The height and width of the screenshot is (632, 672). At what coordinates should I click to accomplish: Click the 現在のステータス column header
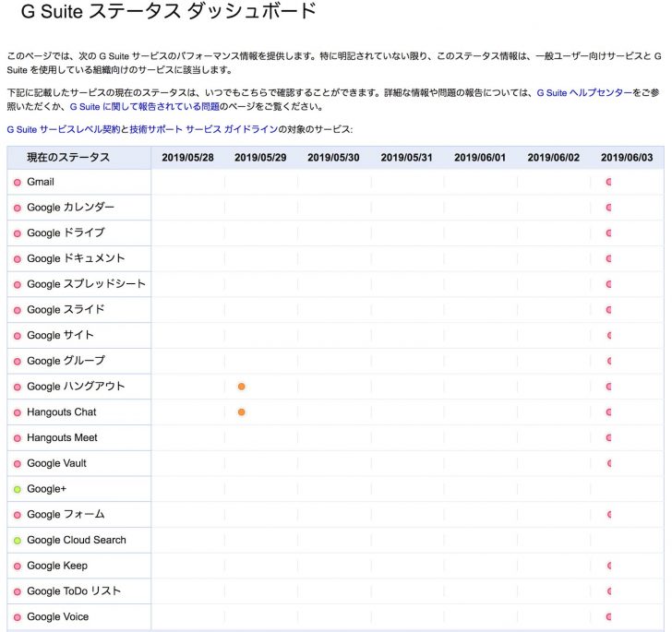[x=68, y=157]
